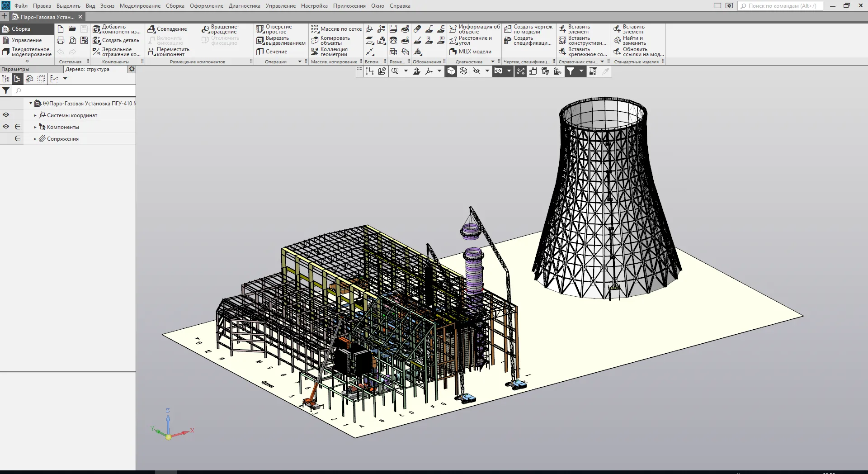Open the Моделирование menu
The image size is (868, 474).
pyautogui.click(x=140, y=6)
